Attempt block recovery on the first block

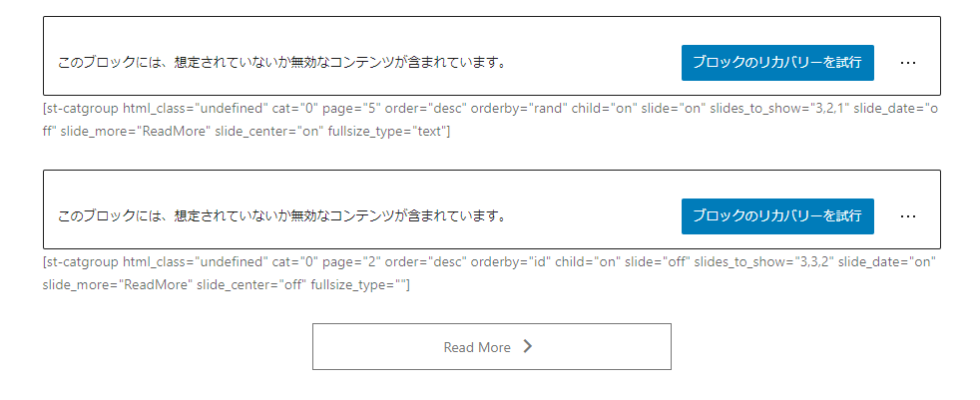(x=777, y=63)
